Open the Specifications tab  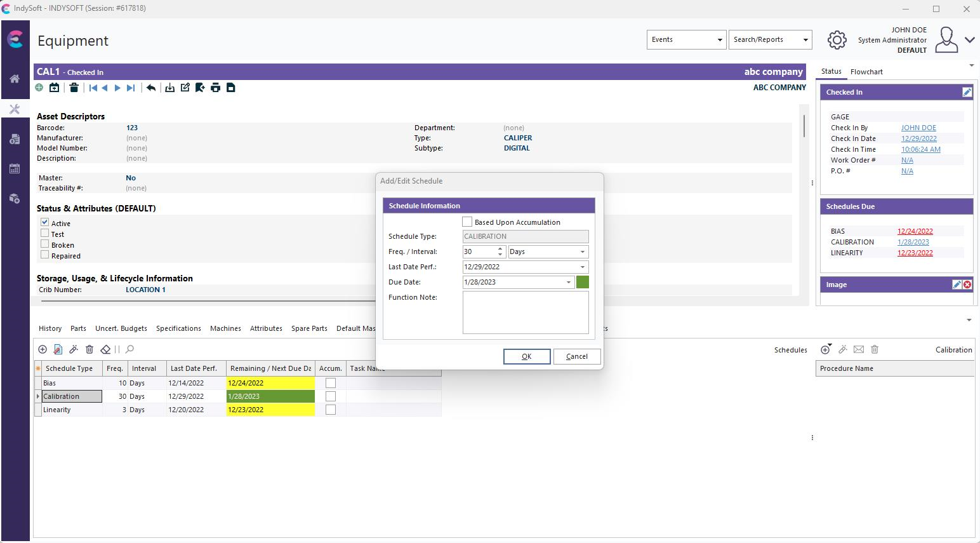[x=178, y=328]
